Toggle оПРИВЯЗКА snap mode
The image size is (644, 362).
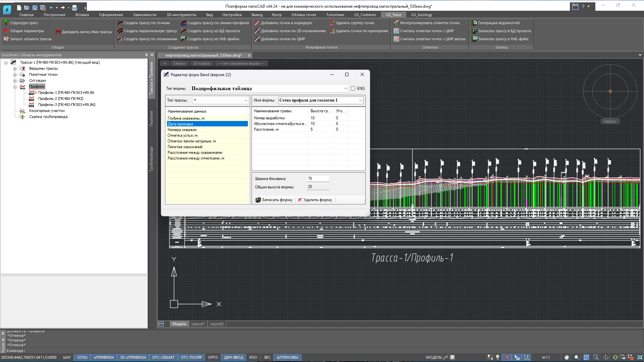pos(104,357)
